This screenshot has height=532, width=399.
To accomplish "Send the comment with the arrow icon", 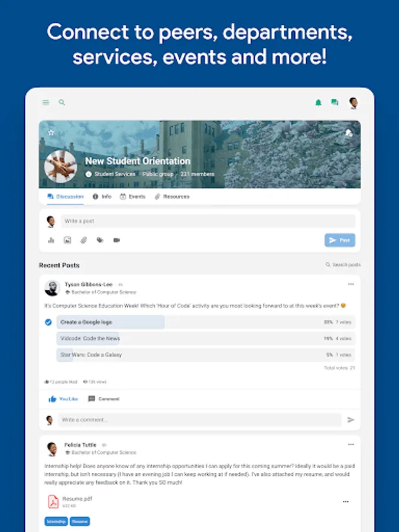I will point(351,420).
